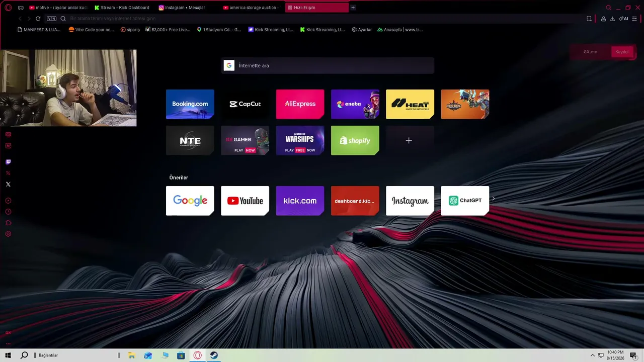Open File Explorer from taskbar

tap(131, 355)
